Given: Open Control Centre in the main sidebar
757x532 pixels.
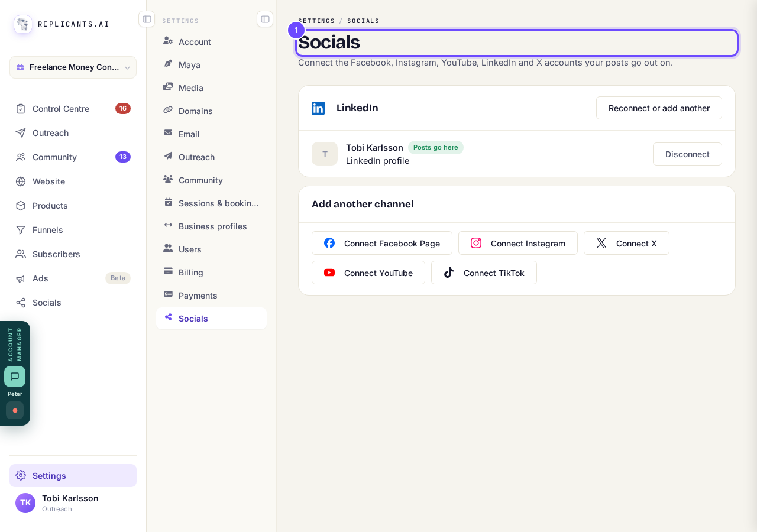Looking at the screenshot, I should 73,109.
